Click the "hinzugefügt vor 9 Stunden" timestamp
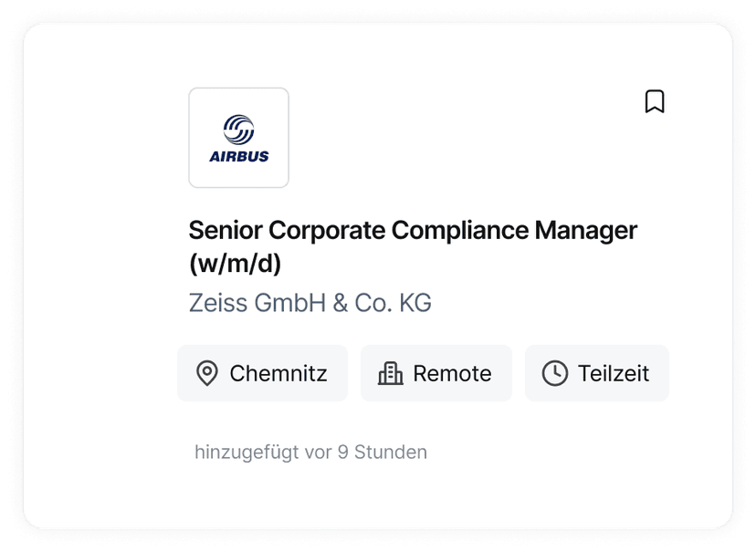Image resolution: width=756 pixels, height=552 pixels. (x=310, y=452)
